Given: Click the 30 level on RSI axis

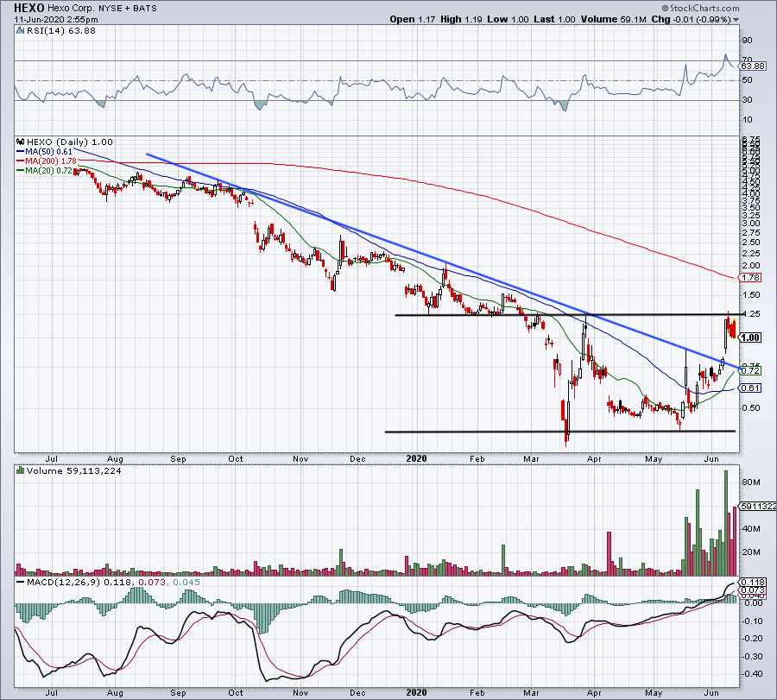Looking at the screenshot, I should click(x=748, y=100).
